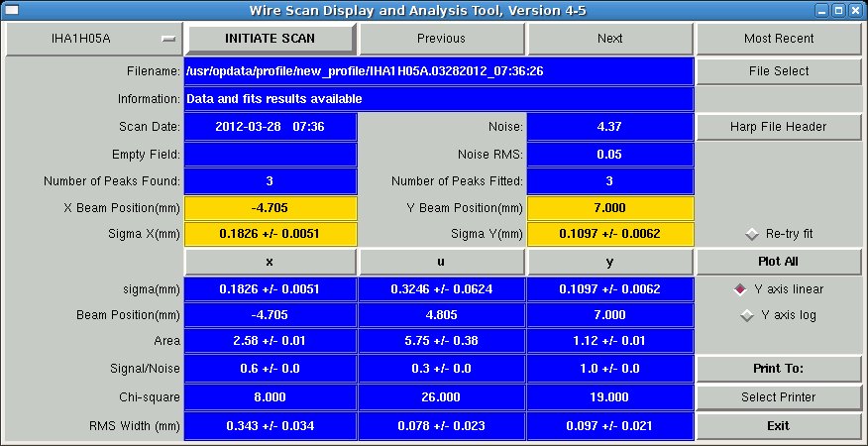The height and width of the screenshot is (446, 868).
Task: Click x Signal/Noise value 0.6 +/- 0.0
Action: point(271,369)
